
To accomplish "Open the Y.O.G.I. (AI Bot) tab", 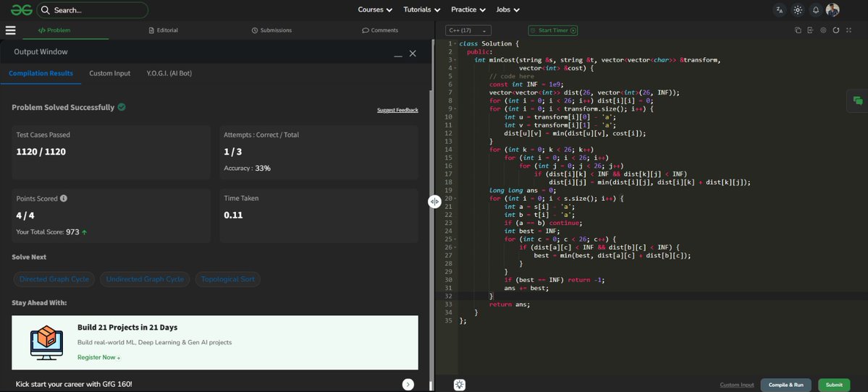I will click(169, 73).
